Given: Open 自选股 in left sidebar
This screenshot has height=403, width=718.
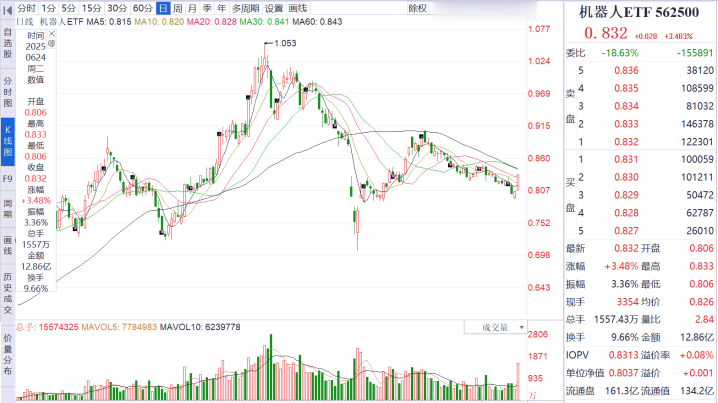Looking at the screenshot, I should (x=8, y=43).
